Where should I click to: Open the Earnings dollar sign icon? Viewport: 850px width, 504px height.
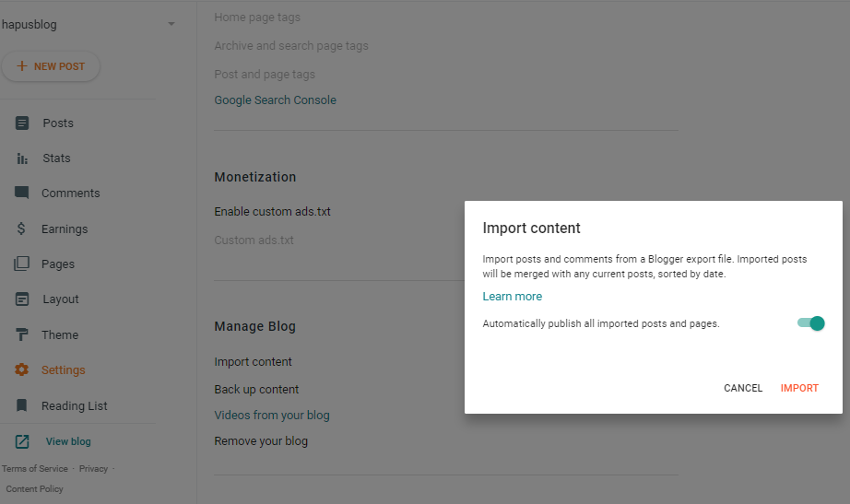[21, 229]
